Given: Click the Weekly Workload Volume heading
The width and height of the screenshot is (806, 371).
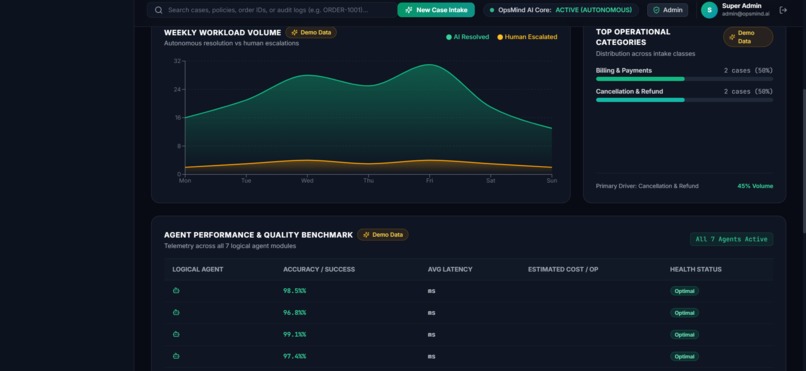Looking at the screenshot, I should (223, 32).
